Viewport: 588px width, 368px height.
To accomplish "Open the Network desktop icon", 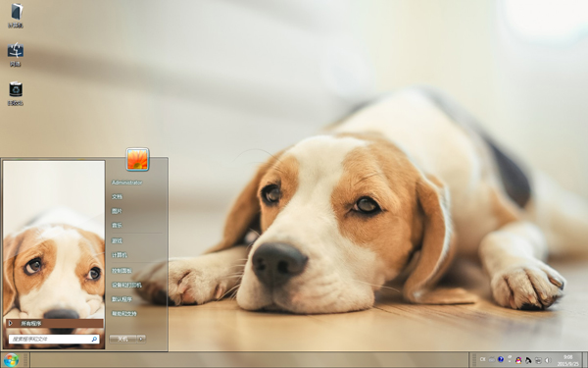I will point(16,54).
